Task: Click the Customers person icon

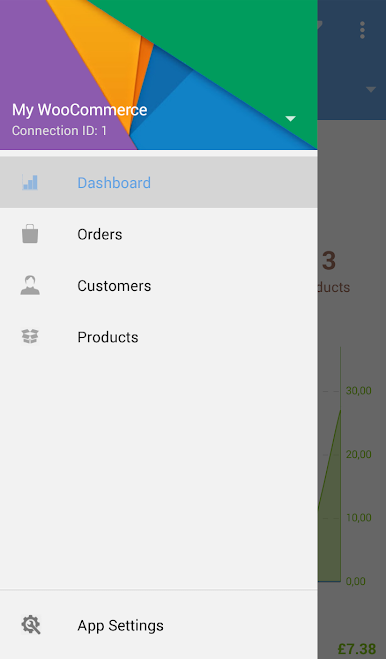Action: click(30, 285)
